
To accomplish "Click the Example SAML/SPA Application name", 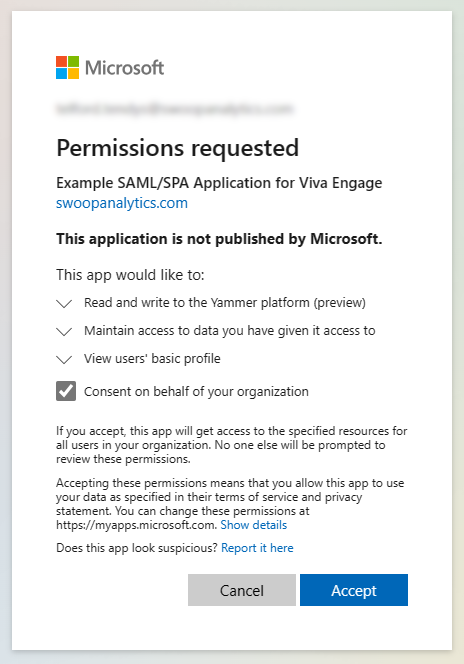I will [219, 183].
